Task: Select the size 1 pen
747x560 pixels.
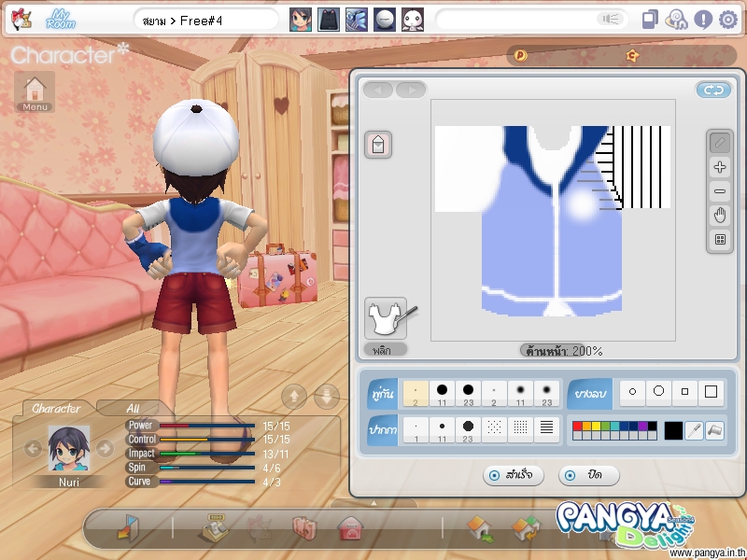Action: point(416,430)
